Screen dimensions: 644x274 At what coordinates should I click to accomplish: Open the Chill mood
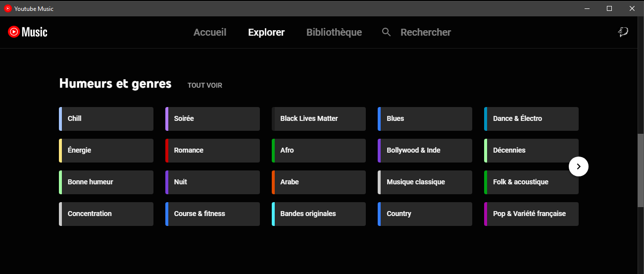pyautogui.click(x=106, y=119)
